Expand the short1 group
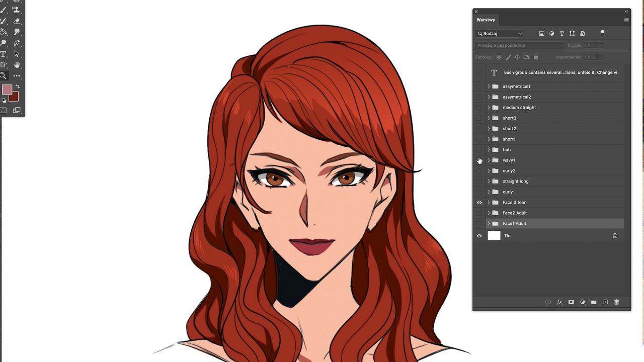 click(x=489, y=139)
